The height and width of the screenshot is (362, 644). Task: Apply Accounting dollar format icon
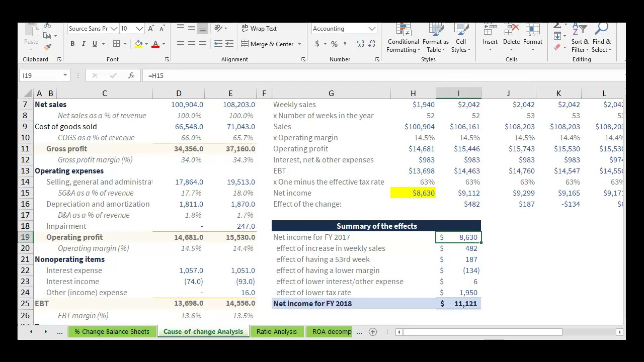click(x=317, y=44)
